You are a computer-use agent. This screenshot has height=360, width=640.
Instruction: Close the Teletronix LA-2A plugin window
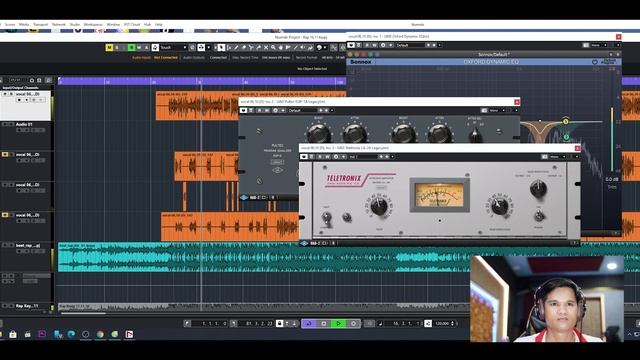coord(577,148)
